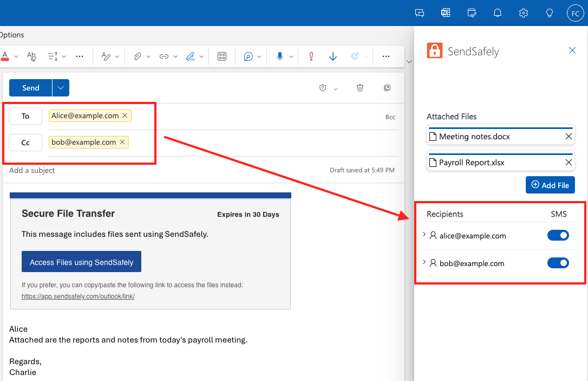Click the clear formatting icon
The height and width of the screenshot is (381, 588).
(x=31, y=56)
